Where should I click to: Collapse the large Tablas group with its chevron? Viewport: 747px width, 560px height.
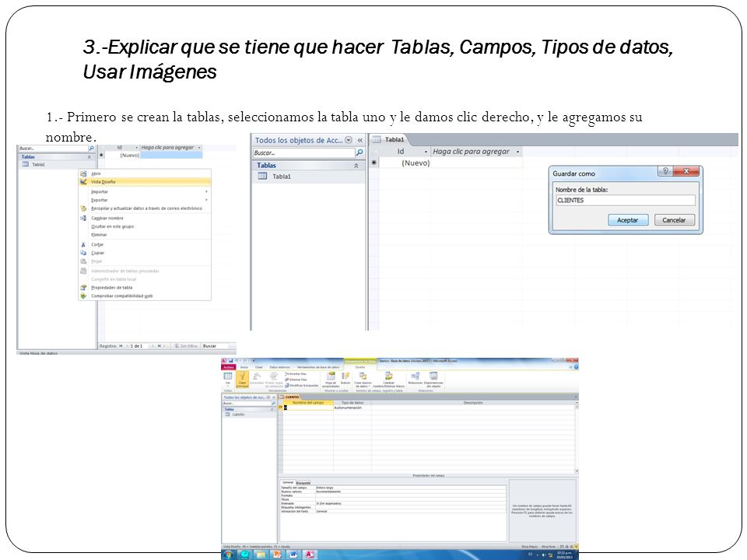point(356,166)
